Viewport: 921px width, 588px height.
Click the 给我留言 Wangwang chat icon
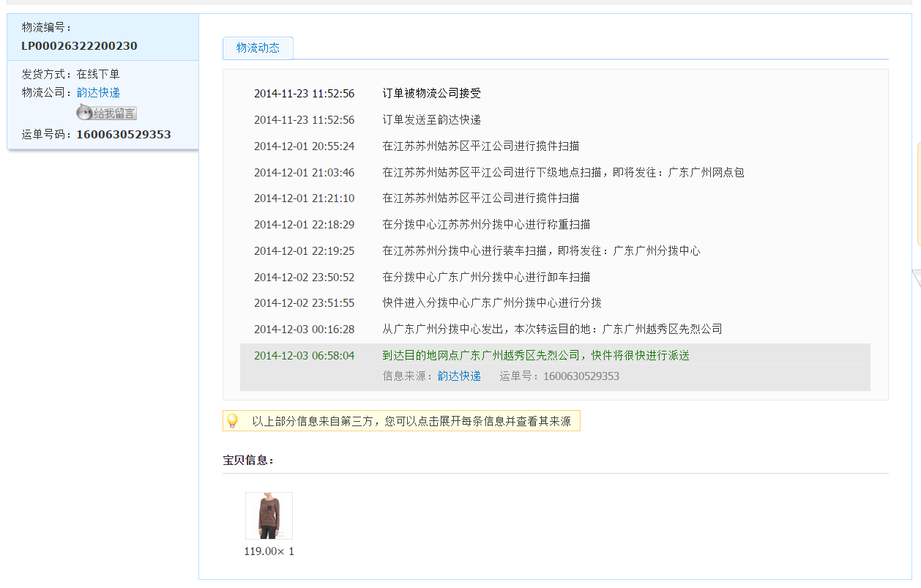click(107, 113)
